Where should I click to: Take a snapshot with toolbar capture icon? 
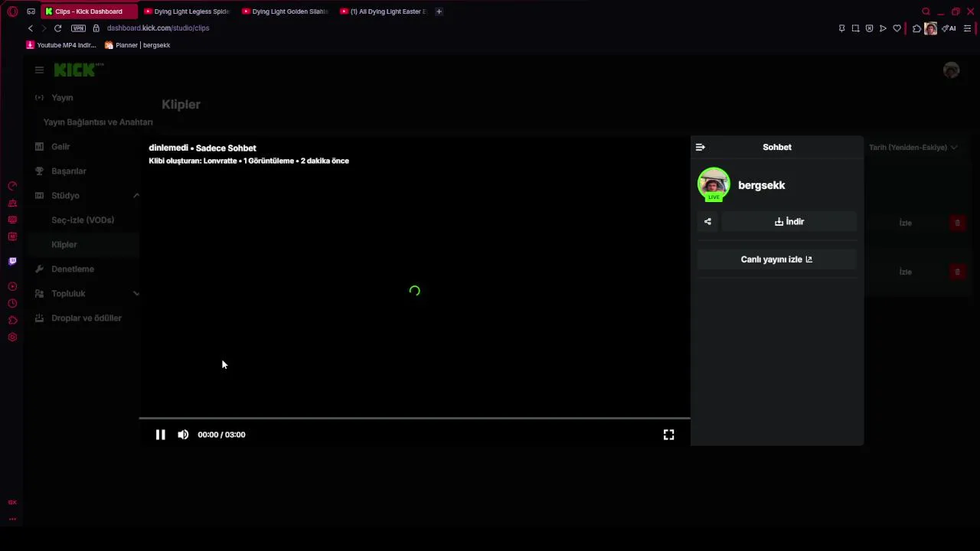pos(855,28)
